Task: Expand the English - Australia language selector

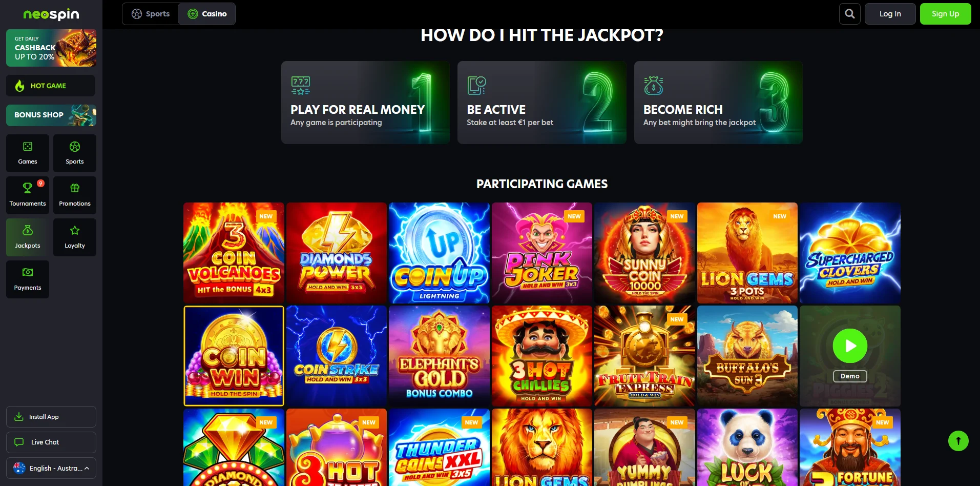Action: pos(51,468)
